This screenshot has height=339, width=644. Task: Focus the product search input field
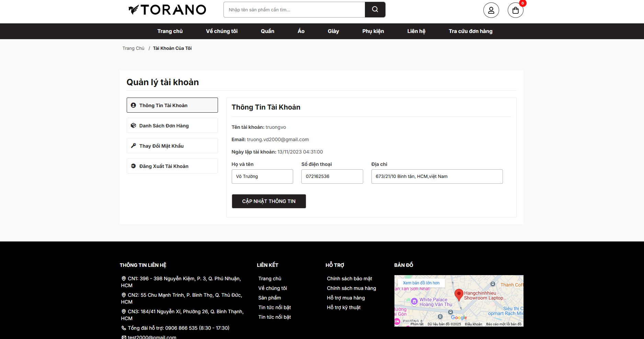(x=294, y=10)
